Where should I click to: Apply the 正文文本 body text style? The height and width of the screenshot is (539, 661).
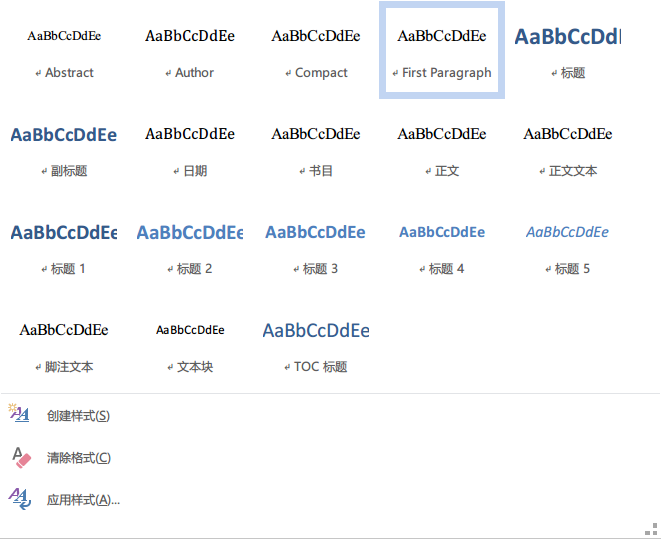(x=568, y=149)
